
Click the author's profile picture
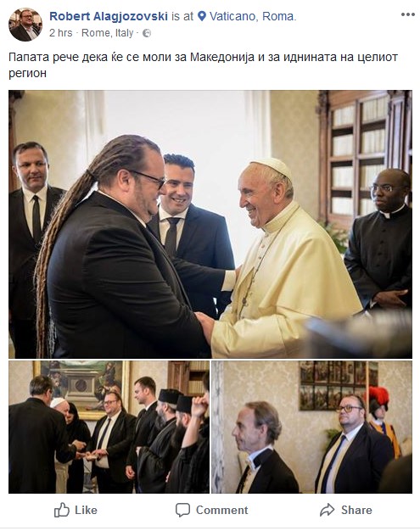click(25, 25)
